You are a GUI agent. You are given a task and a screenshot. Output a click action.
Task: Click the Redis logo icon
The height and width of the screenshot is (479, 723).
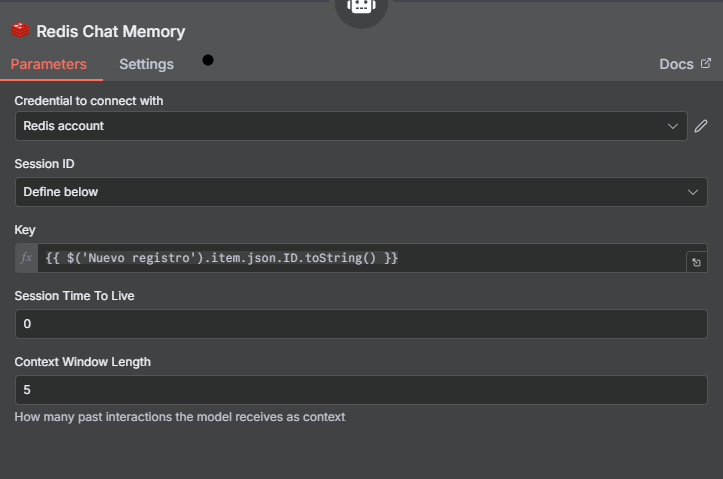pyautogui.click(x=20, y=30)
